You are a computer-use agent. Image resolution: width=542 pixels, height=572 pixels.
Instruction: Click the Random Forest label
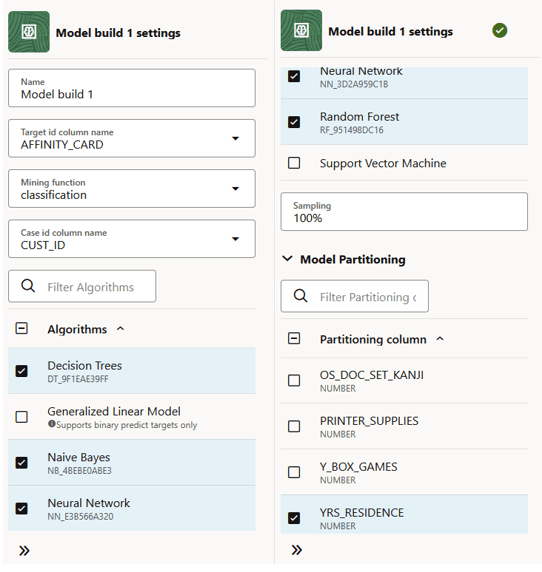click(359, 117)
